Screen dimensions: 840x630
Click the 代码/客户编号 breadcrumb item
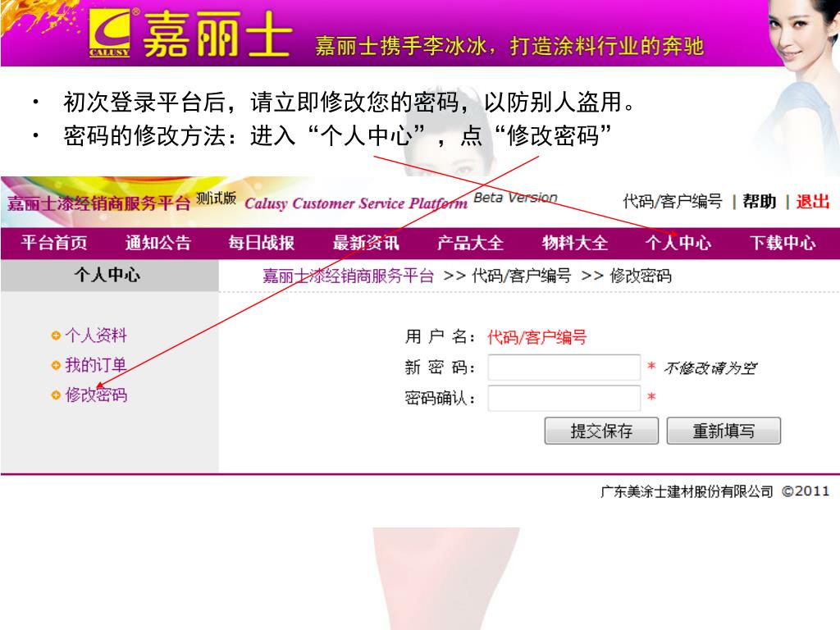pyautogui.click(x=521, y=276)
